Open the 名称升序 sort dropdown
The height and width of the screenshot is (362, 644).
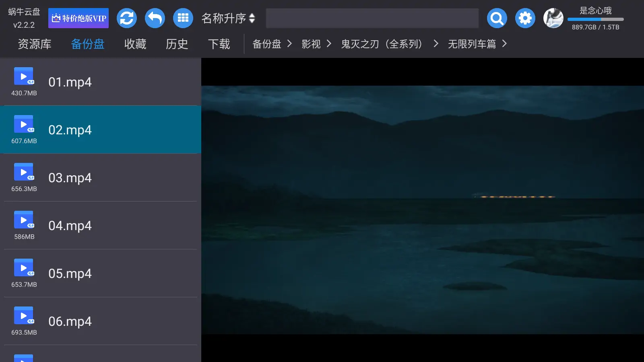[228, 18]
